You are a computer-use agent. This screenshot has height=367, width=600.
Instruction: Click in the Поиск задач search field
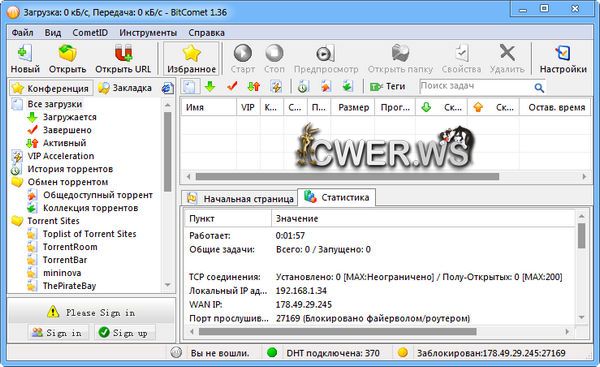pyautogui.click(x=476, y=86)
